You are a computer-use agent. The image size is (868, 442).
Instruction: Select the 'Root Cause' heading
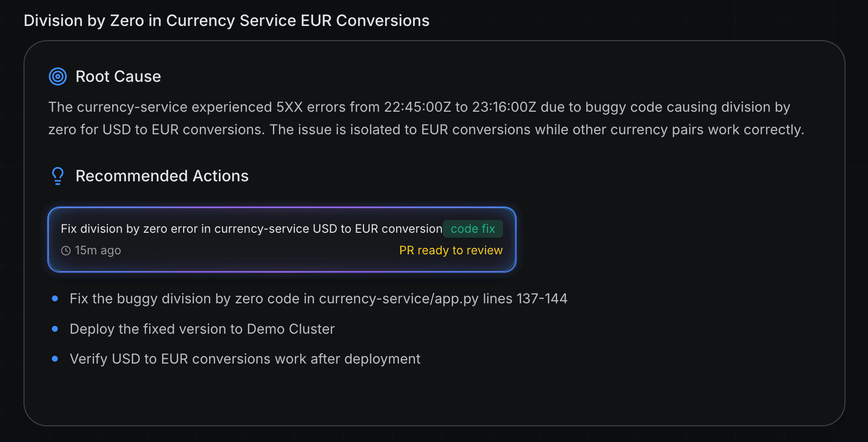[x=118, y=76]
